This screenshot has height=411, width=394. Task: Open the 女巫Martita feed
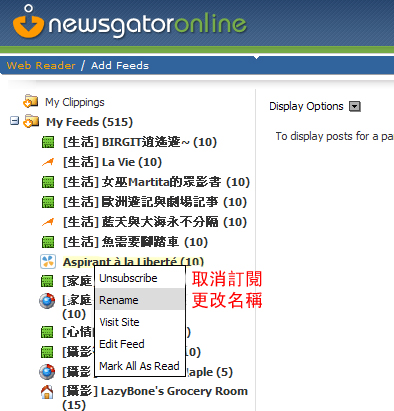(x=156, y=182)
